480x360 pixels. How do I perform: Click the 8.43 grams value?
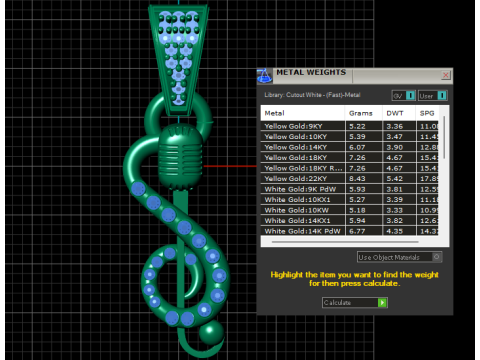[357, 179]
